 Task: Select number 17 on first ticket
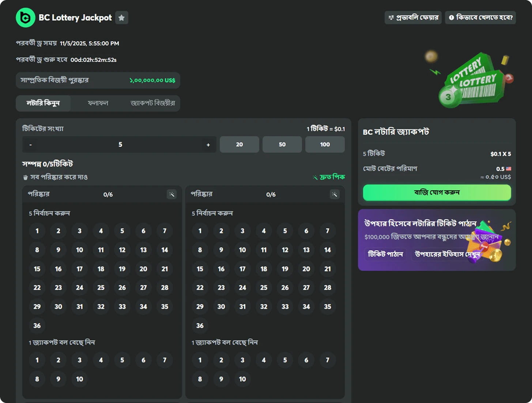click(79, 269)
